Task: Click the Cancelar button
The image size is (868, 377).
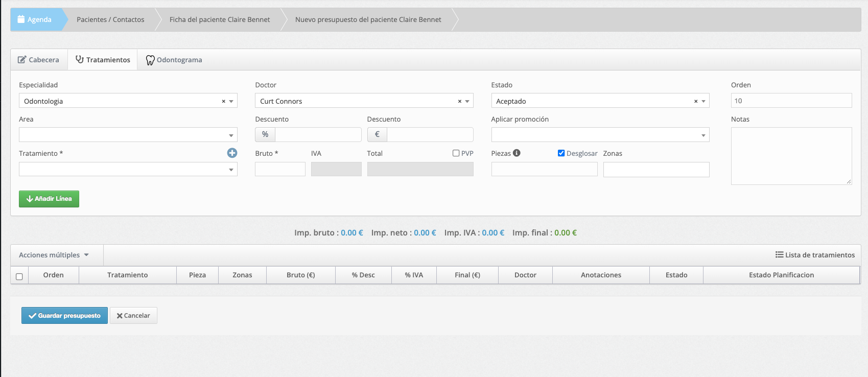Action: pyautogui.click(x=133, y=316)
